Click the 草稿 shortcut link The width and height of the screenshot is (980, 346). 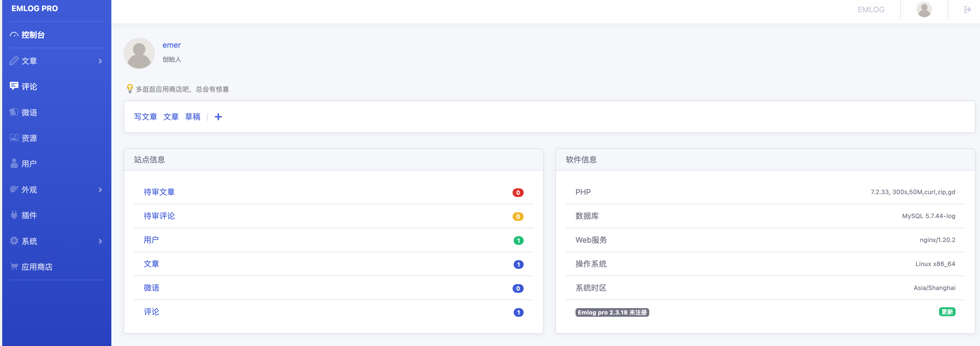click(192, 117)
